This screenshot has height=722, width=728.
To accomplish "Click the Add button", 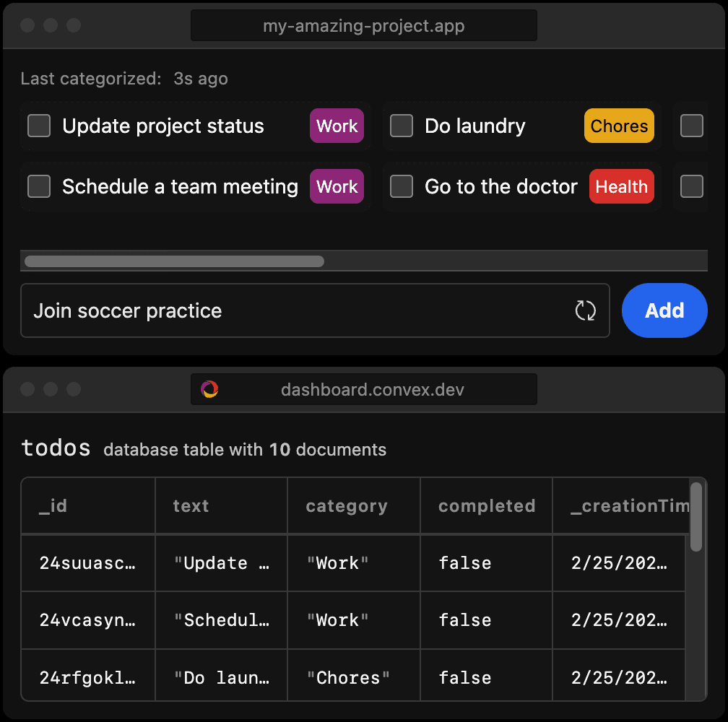I will click(x=664, y=310).
